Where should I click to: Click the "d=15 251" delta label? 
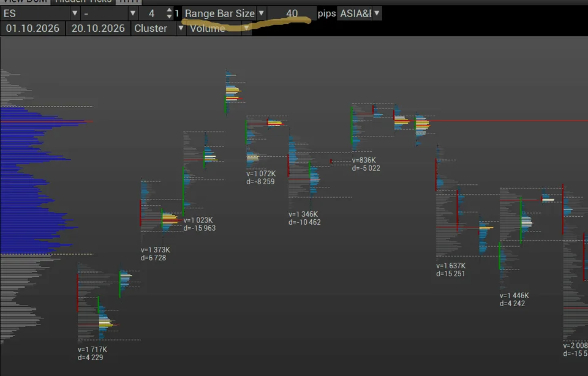pos(450,274)
